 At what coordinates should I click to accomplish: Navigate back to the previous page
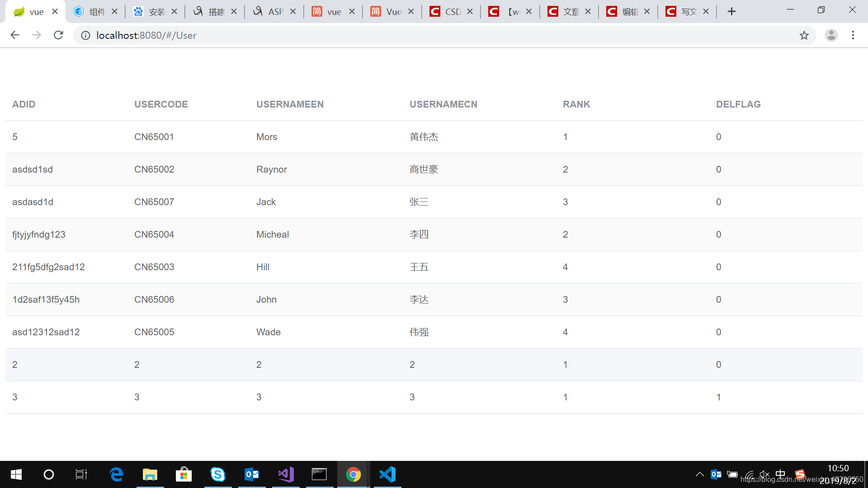coord(15,35)
